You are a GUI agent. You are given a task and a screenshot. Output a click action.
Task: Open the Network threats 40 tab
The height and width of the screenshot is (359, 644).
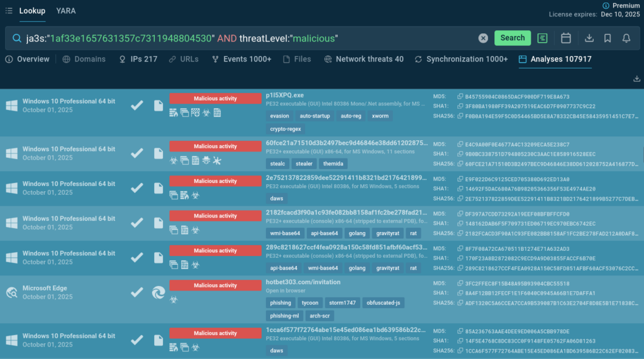(x=364, y=59)
